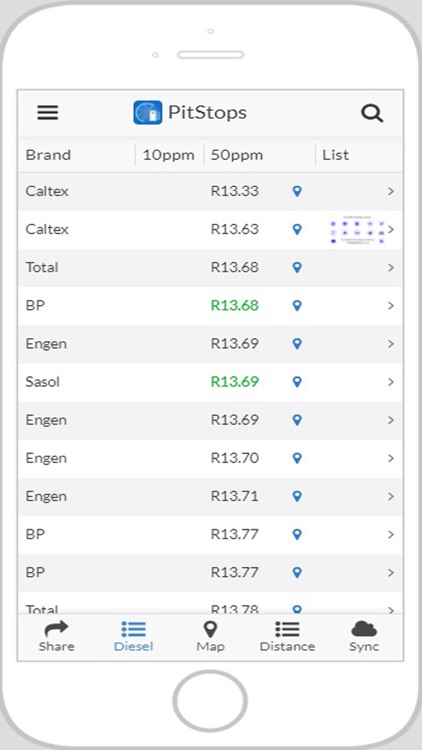The width and height of the screenshot is (422, 750).
Task: Open the hamburger menu
Action: click(x=48, y=113)
